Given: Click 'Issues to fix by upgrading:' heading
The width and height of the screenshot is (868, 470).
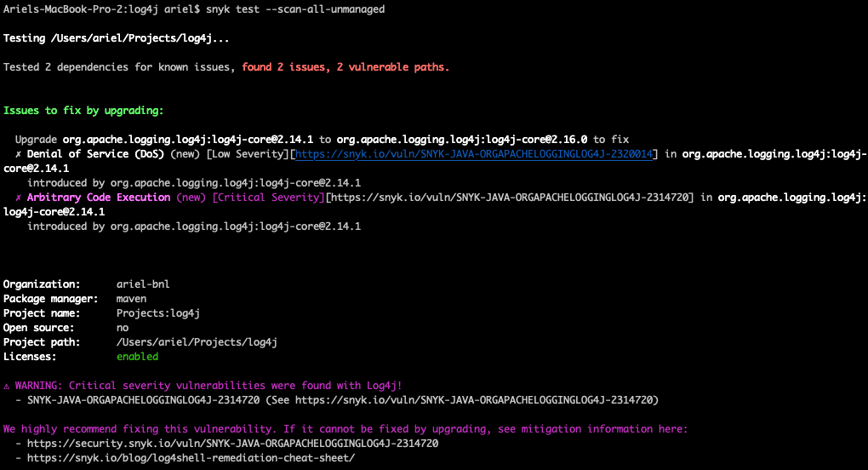Looking at the screenshot, I should (x=83, y=110).
